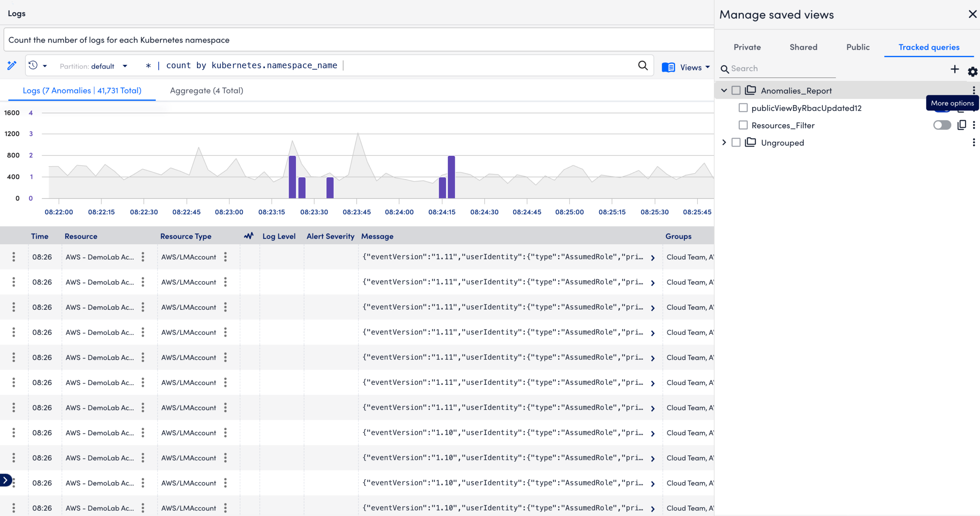Click the tall anomaly bar near 08:23:15
Viewport: 980px width, 516px height.
click(x=292, y=177)
